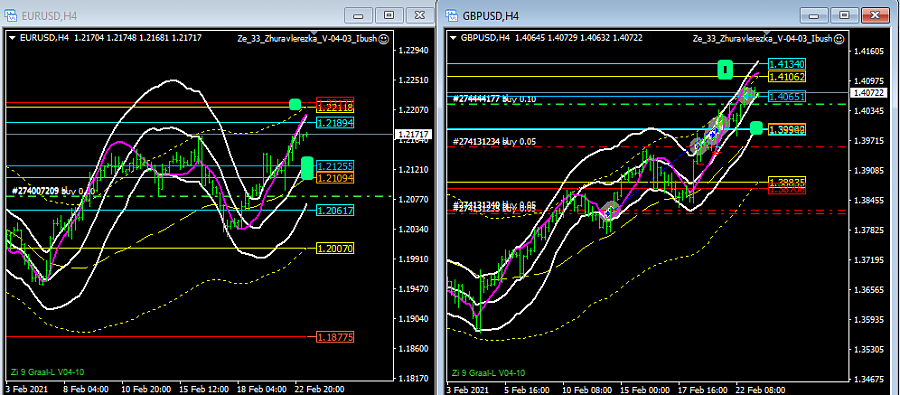
Task: Click the red 1.18775 price level label
Action: pos(335,337)
